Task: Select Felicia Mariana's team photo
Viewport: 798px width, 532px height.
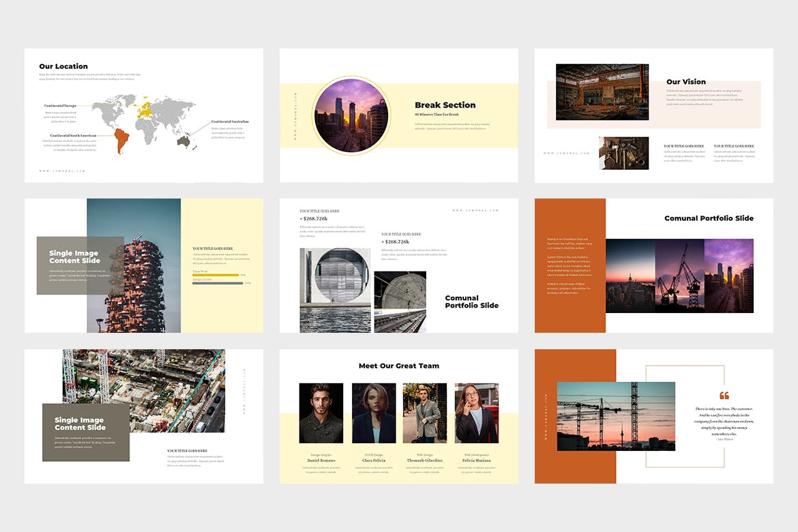Action: [476, 413]
